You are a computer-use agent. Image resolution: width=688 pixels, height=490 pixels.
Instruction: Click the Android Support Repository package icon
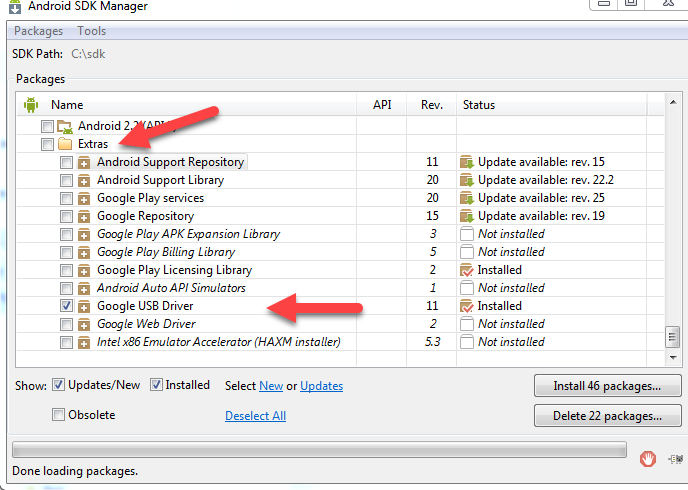click(x=84, y=163)
